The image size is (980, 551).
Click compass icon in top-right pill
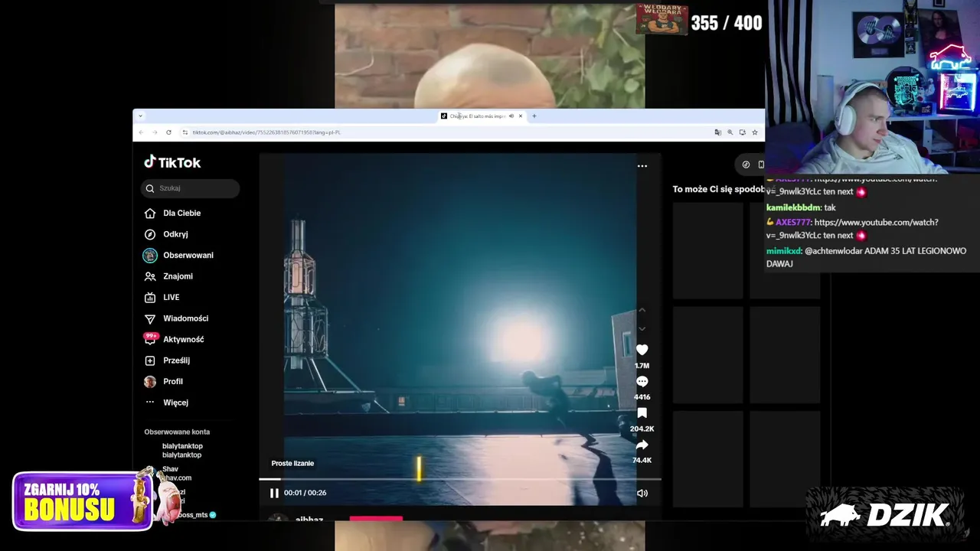pos(746,165)
